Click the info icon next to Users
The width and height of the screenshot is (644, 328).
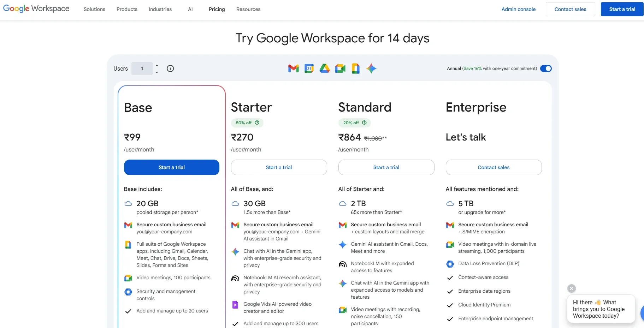pyautogui.click(x=170, y=68)
